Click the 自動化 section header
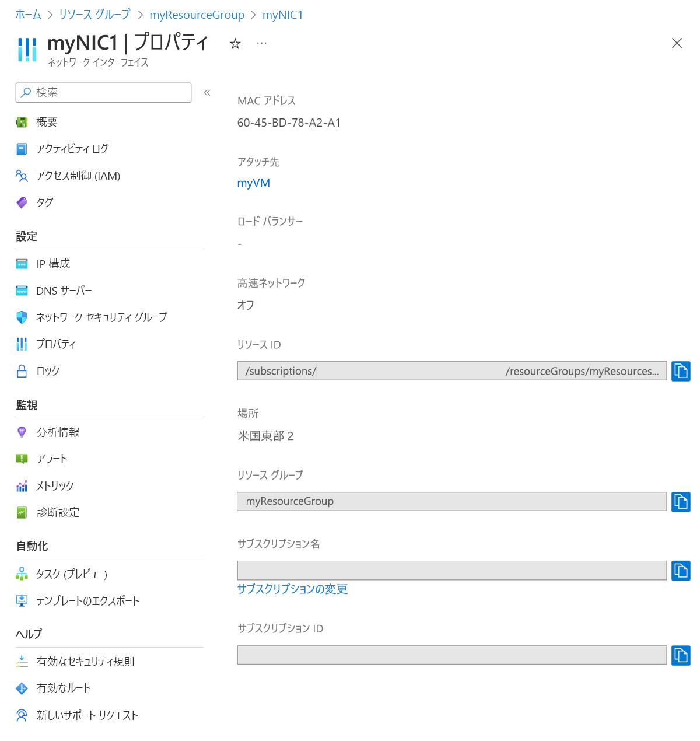This screenshot has height=741, width=700. pyautogui.click(x=32, y=547)
